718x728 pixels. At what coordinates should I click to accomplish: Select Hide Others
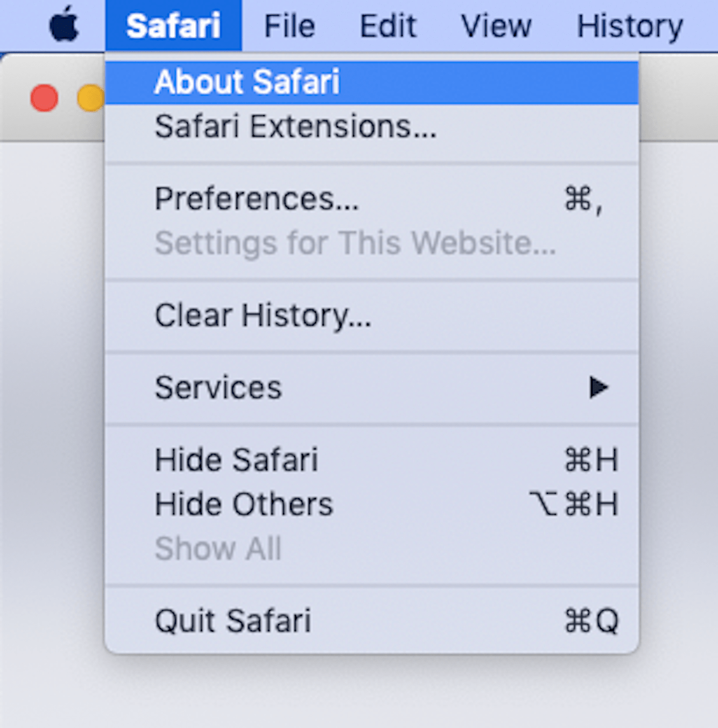click(x=244, y=503)
